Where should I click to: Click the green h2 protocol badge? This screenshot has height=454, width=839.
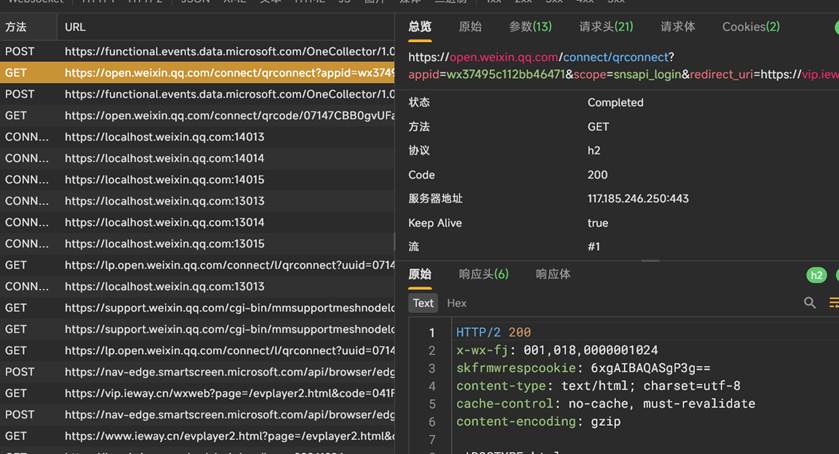point(817,275)
